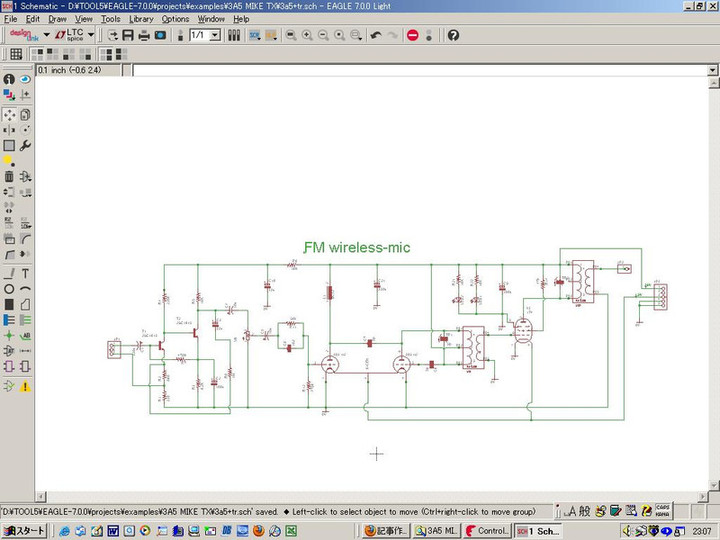This screenshot has height=540, width=720.
Task: Open Help with the question mark icon
Action: coord(453,35)
